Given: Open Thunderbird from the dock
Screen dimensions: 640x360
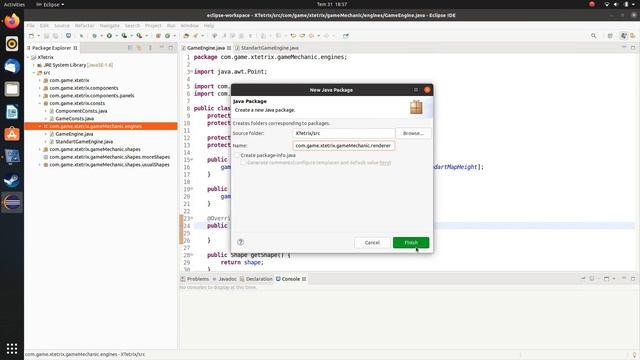Looking at the screenshot, I should tap(12, 67).
